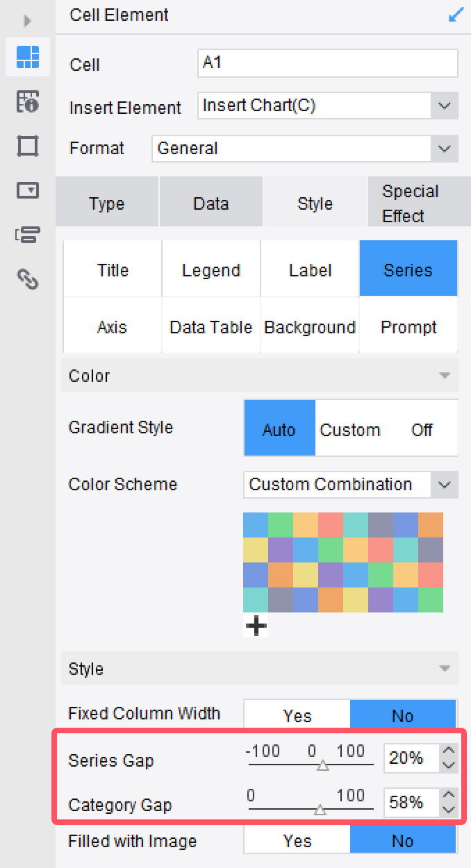Select the Label style option
This screenshot has height=868, width=471.
pos(310,270)
